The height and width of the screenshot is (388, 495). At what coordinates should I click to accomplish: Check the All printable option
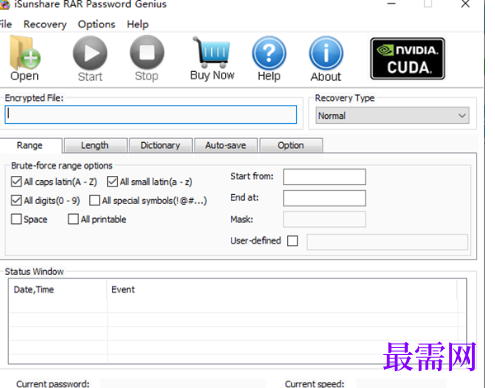(x=73, y=219)
